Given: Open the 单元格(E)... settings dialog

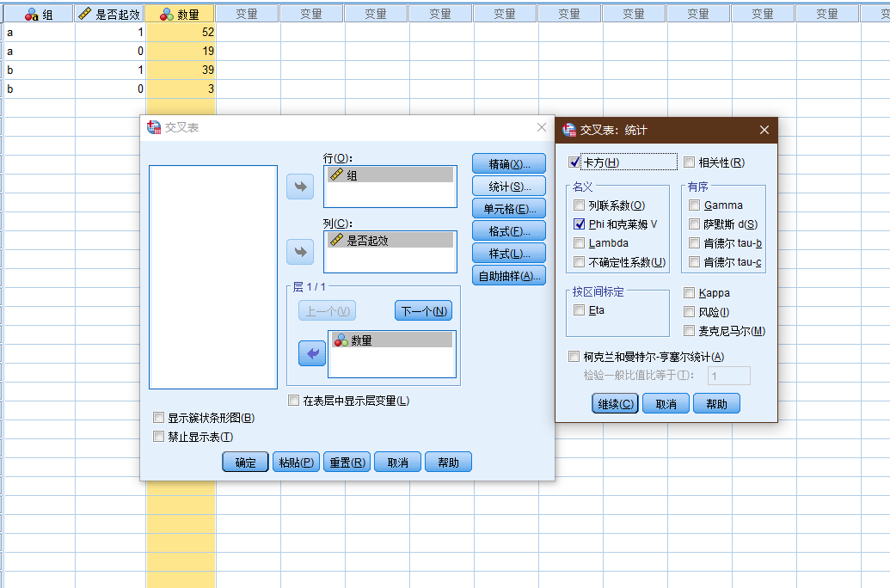Looking at the screenshot, I should pos(509,209).
